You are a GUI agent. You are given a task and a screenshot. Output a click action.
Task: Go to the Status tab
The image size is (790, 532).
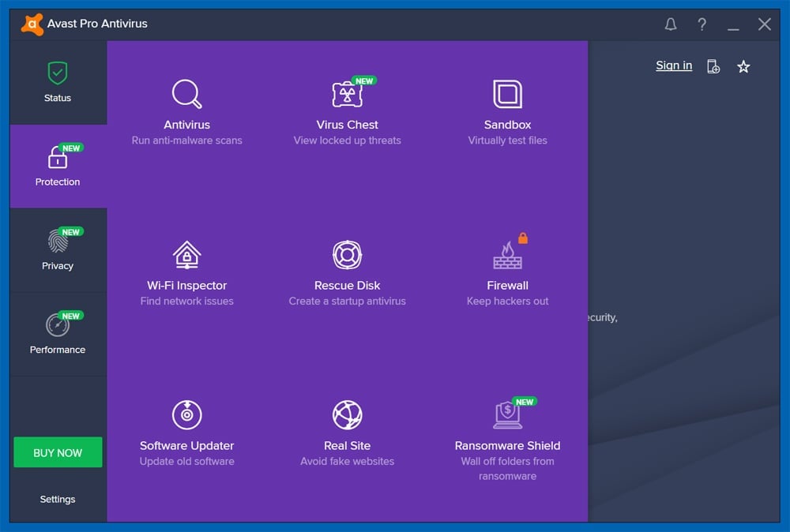[x=58, y=83]
